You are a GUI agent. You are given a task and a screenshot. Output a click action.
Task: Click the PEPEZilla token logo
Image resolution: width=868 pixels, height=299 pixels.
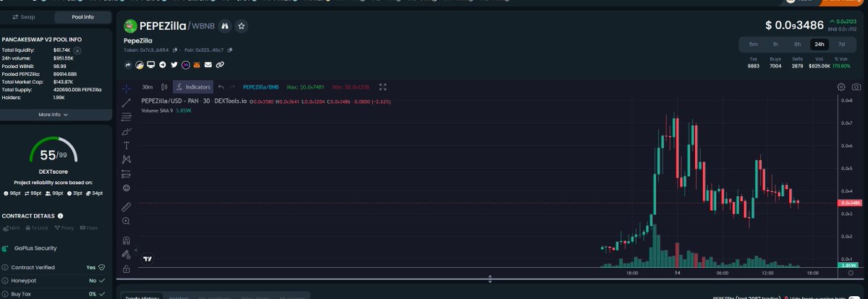130,26
